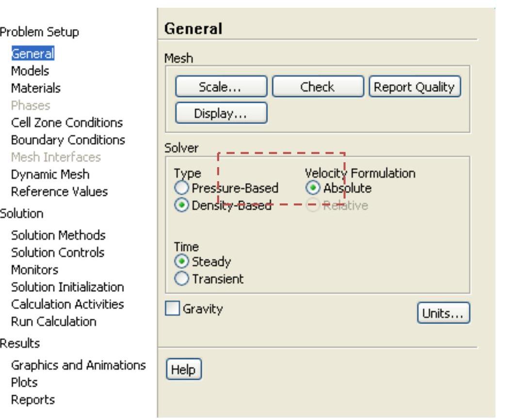Open Graphics and Animations under Results

79,365
